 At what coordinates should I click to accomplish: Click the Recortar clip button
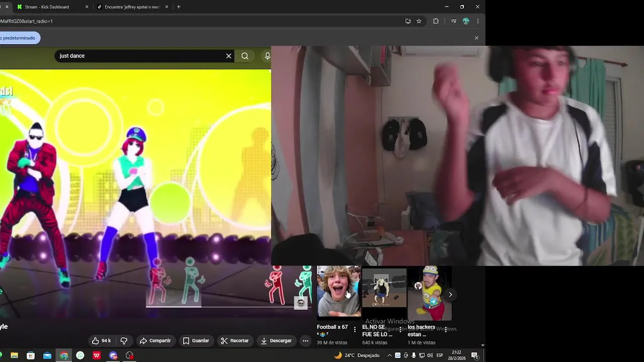click(235, 340)
